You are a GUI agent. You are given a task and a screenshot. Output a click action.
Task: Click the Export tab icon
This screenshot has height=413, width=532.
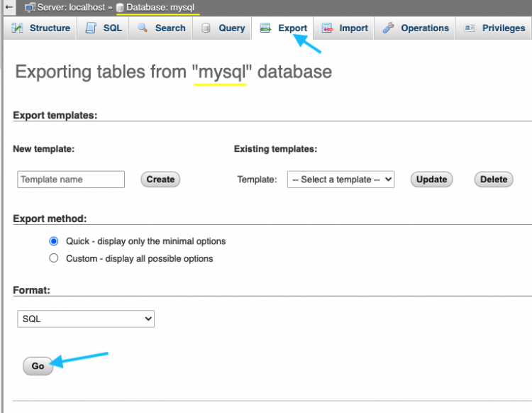coord(265,28)
